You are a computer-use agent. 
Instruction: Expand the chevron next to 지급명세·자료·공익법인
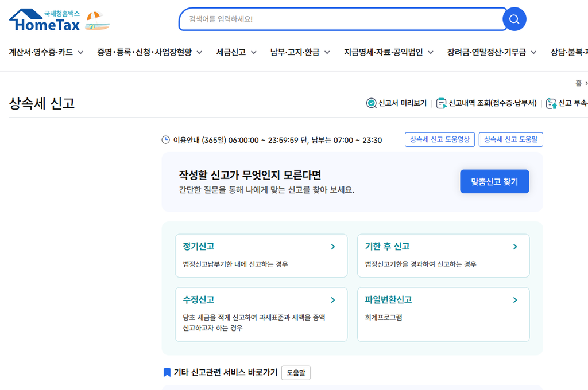point(431,52)
